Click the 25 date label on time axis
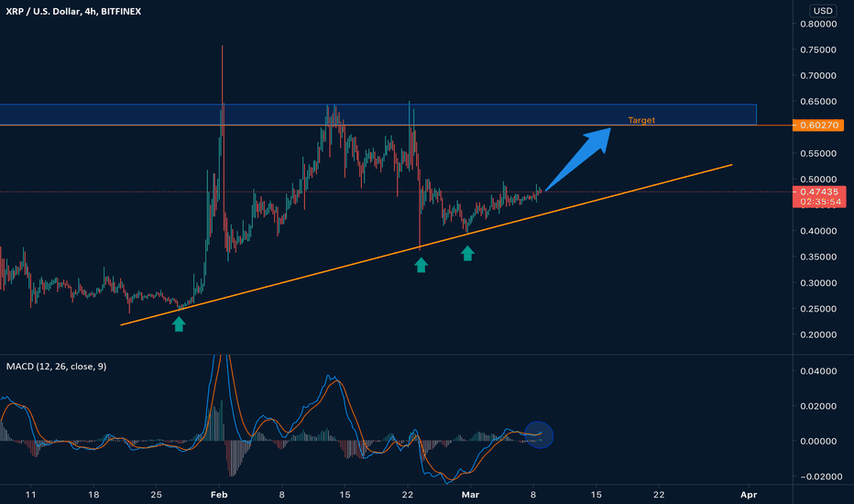Screen dimensions: 854x504 157,495
